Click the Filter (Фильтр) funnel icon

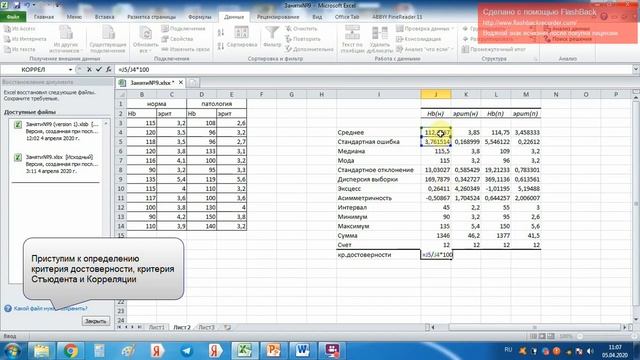pyautogui.click(x=272, y=32)
